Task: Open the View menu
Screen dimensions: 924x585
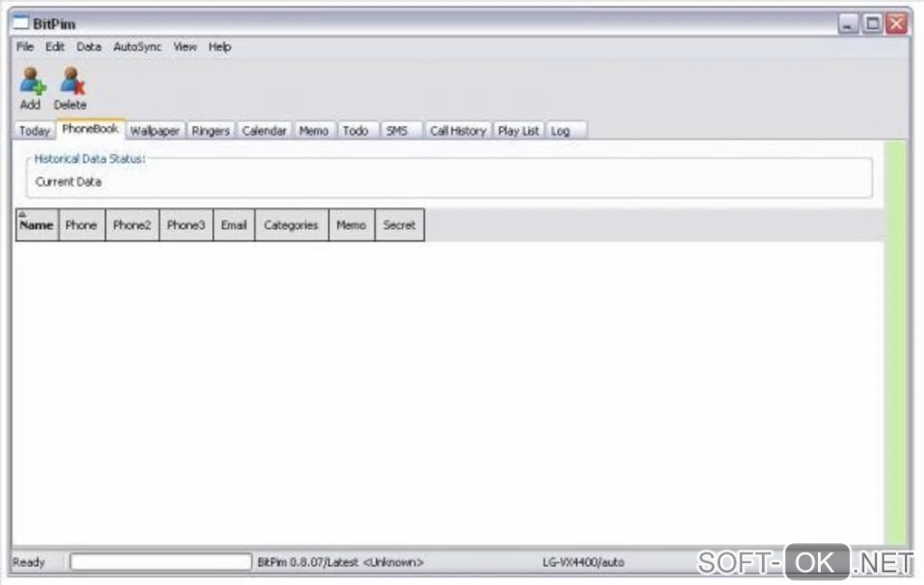Action: [x=185, y=46]
